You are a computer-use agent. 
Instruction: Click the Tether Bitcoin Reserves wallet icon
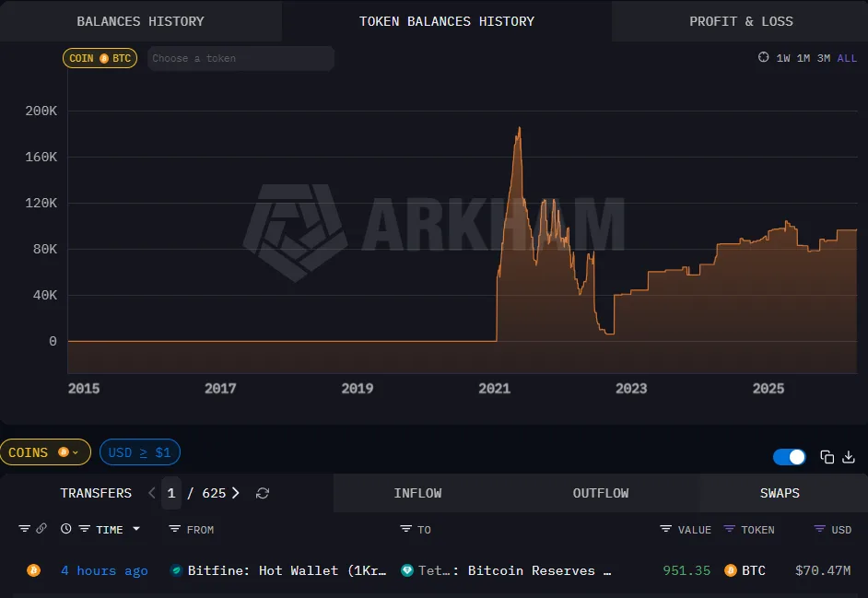[x=406, y=570]
